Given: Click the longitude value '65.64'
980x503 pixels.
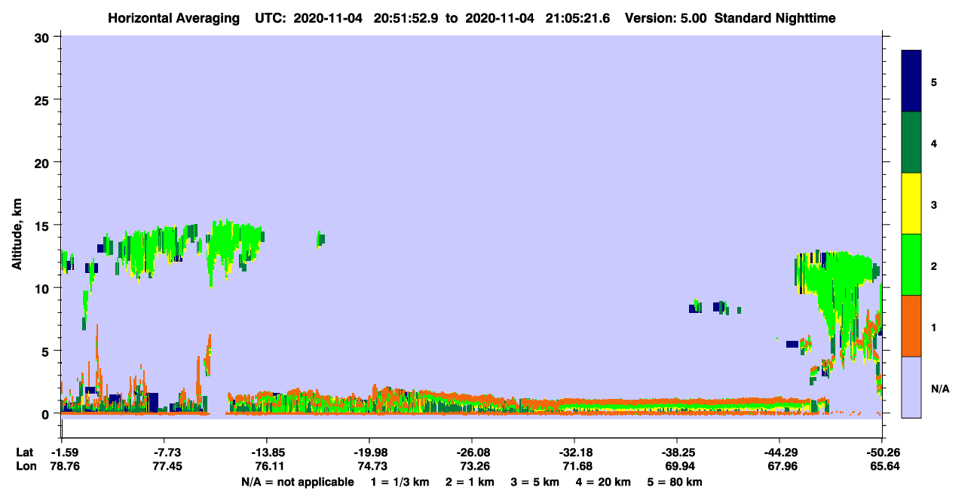Looking at the screenshot, I should [x=885, y=466].
